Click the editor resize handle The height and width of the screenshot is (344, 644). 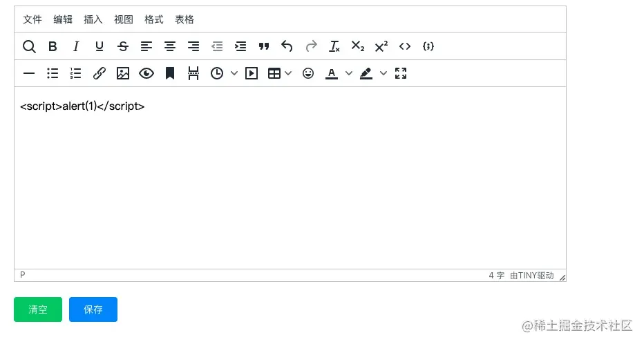click(x=562, y=278)
